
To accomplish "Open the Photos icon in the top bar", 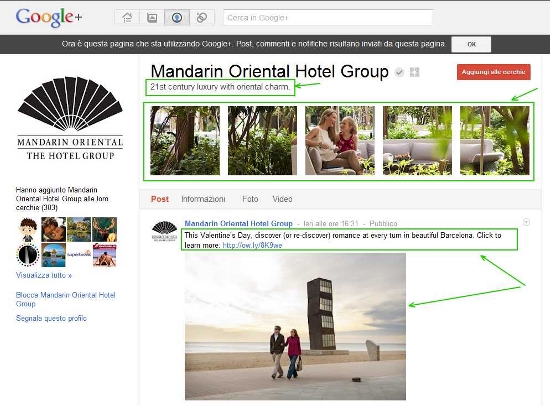I will tap(152, 18).
